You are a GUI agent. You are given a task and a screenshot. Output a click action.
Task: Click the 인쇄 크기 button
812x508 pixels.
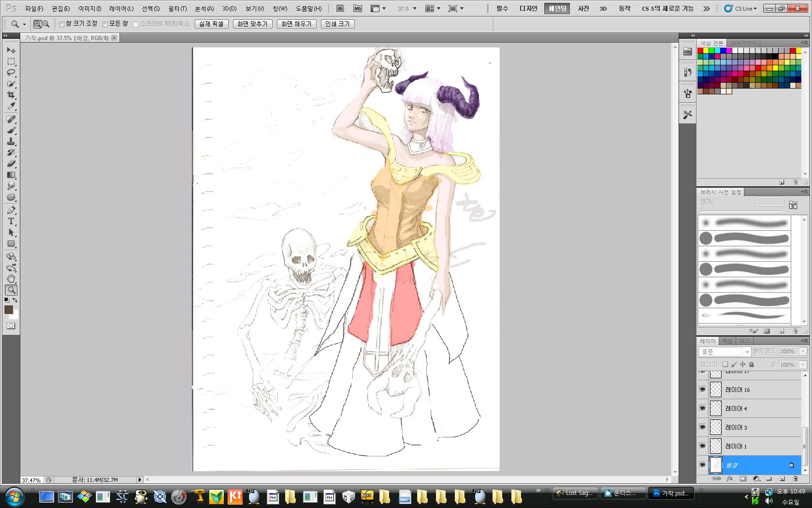(x=337, y=24)
